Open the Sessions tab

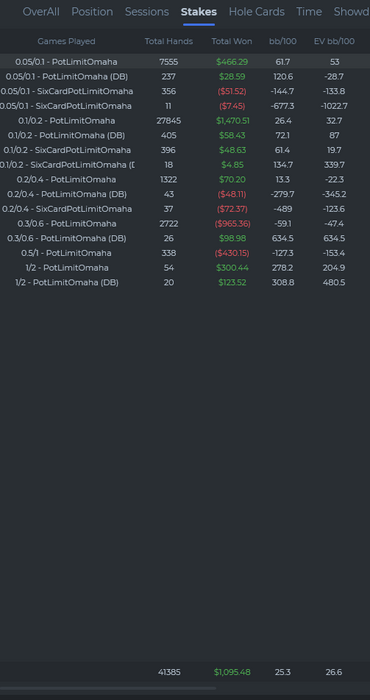click(x=147, y=12)
